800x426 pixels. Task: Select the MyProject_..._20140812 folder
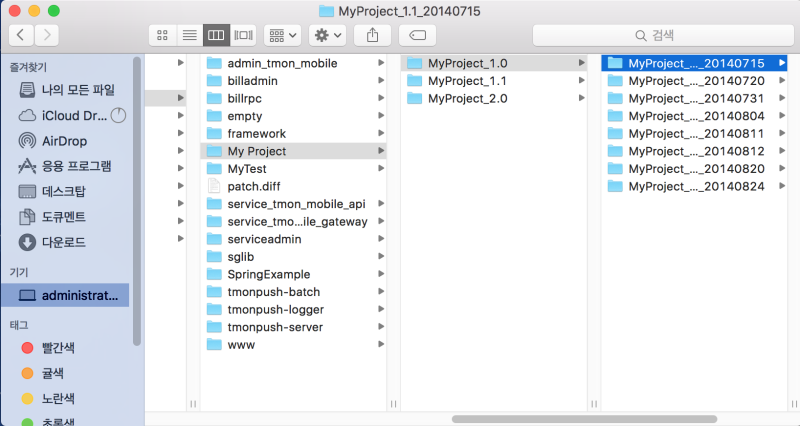coord(694,151)
